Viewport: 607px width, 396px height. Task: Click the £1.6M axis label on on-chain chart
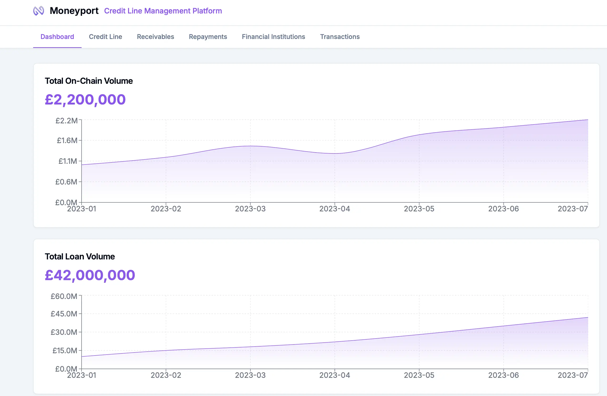tap(67, 141)
